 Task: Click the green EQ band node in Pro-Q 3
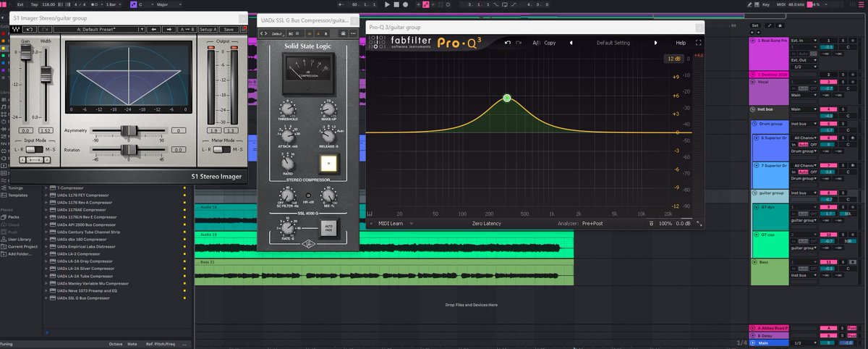point(506,98)
